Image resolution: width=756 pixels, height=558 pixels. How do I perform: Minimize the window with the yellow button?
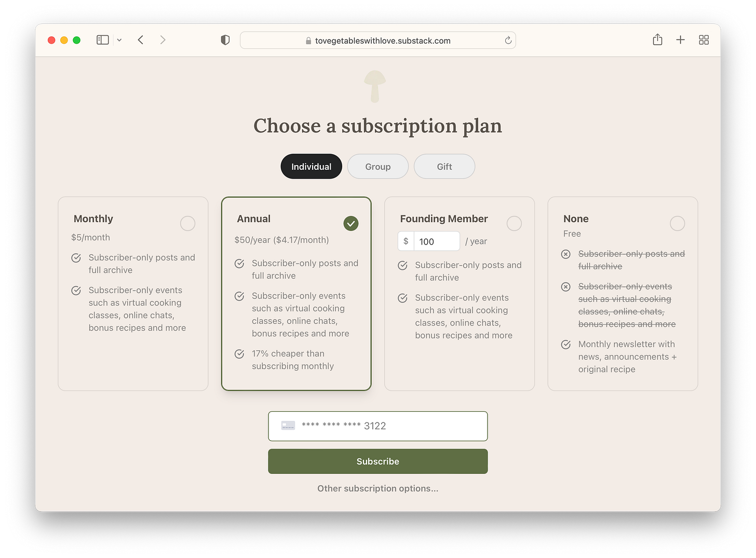click(64, 40)
